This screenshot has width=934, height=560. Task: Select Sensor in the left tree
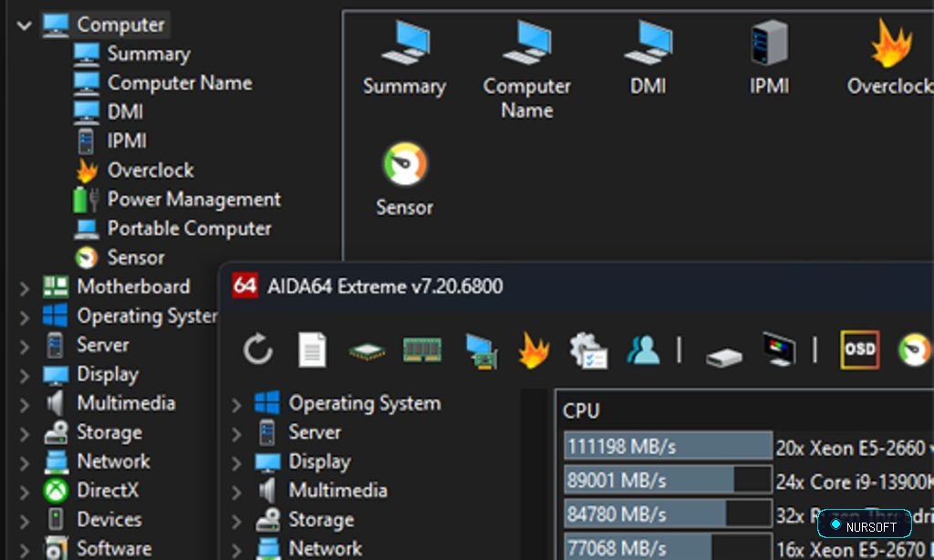[x=136, y=257]
